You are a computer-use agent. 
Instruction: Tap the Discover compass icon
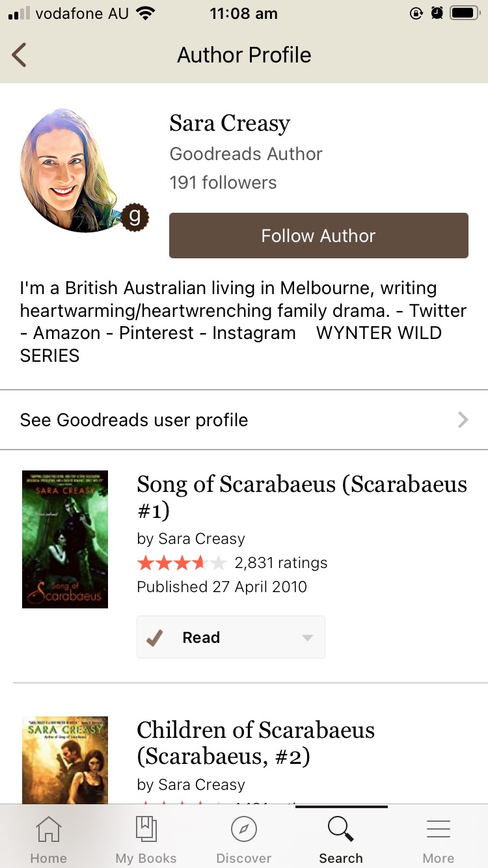[244, 830]
